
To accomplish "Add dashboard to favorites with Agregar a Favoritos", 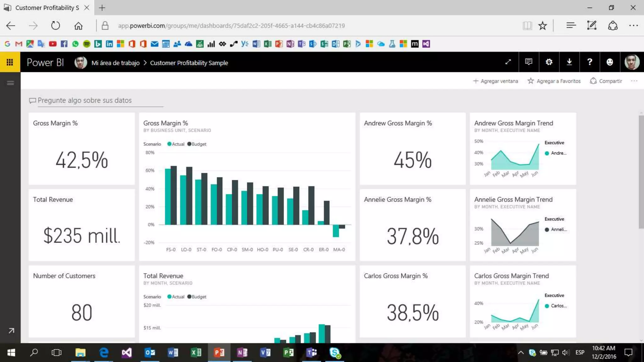I will 554,81.
